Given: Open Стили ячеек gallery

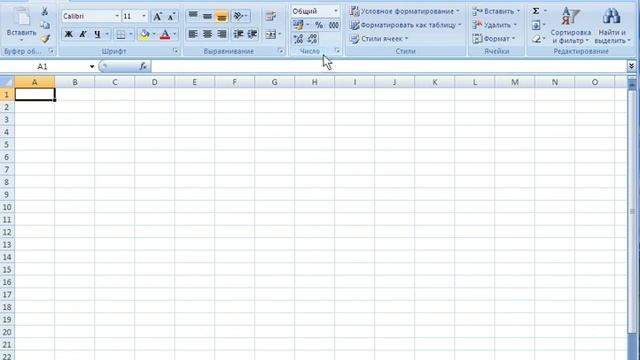Looking at the screenshot, I should pyautogui.click(x=379, y=39).
